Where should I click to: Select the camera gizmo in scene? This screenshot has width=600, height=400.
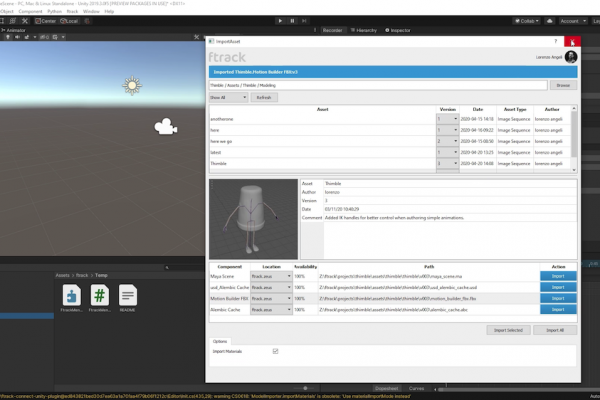click(x=166, y=127)
